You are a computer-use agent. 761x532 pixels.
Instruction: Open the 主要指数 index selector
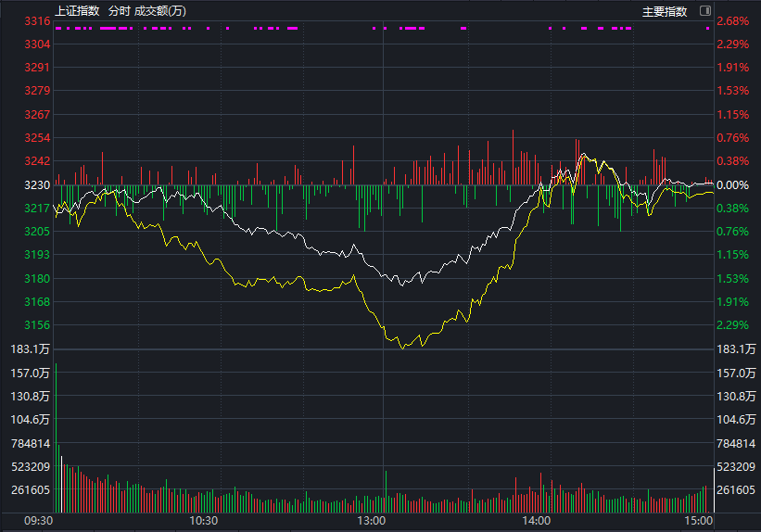tap(665, 11)
